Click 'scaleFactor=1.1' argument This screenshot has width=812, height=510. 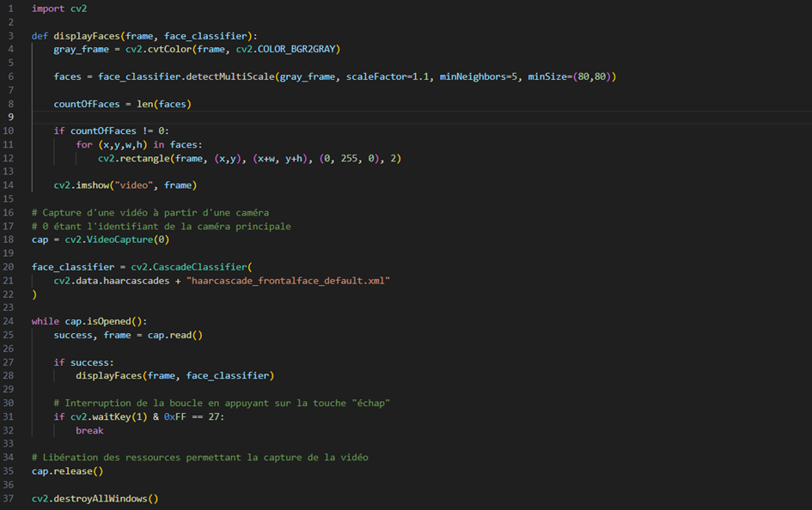(388, 76)
